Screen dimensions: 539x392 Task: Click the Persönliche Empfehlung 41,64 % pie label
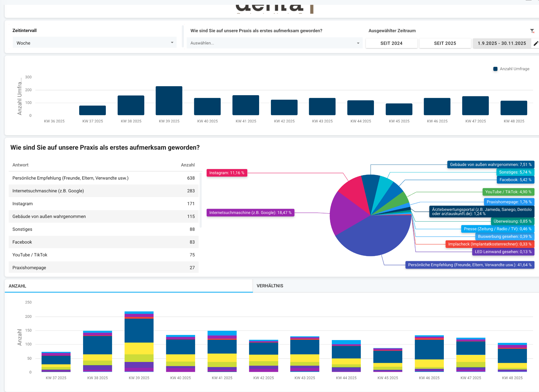[470, 265]
